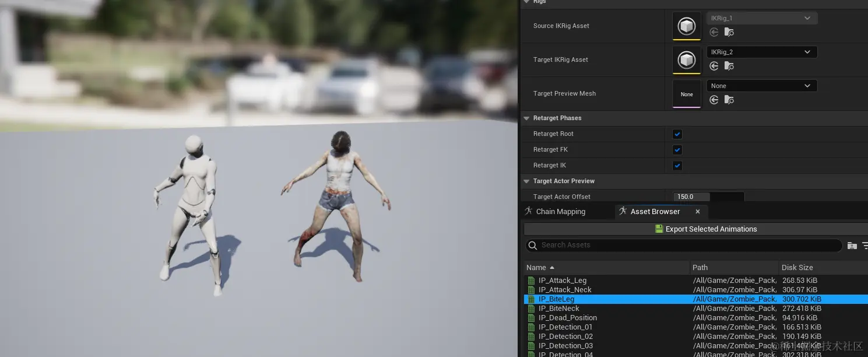Select the IP_Dead_Position animation
Viewport: 868px width, 357px height.
tap(567, 318)
